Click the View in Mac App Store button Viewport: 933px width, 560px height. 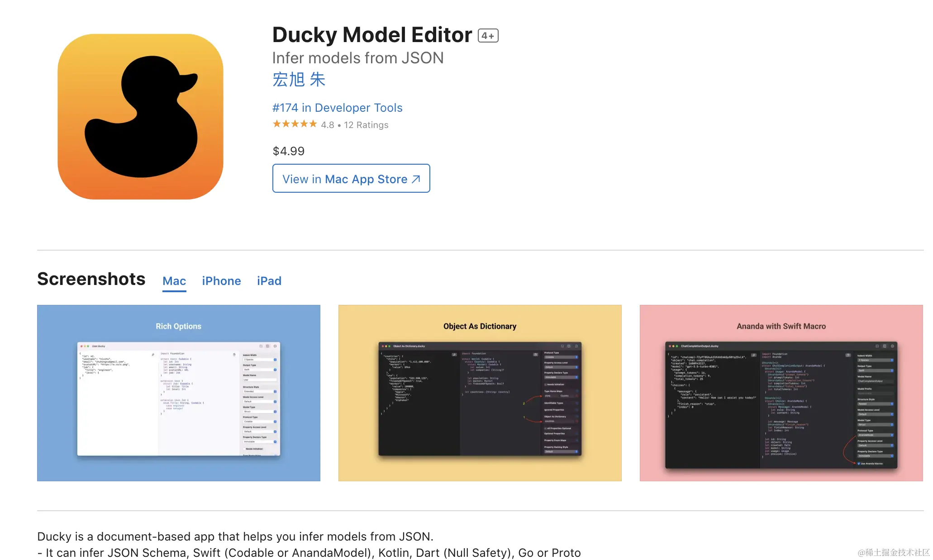351,178
